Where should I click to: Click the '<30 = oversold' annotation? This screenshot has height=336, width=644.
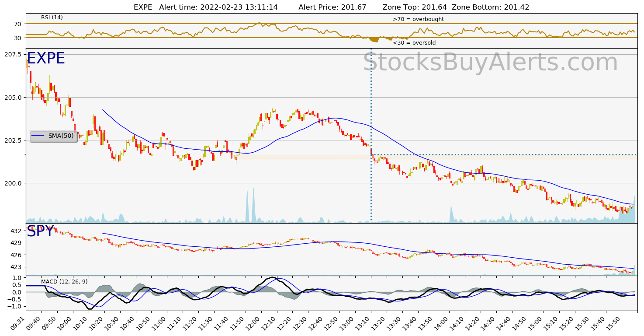tap(414, 43)
